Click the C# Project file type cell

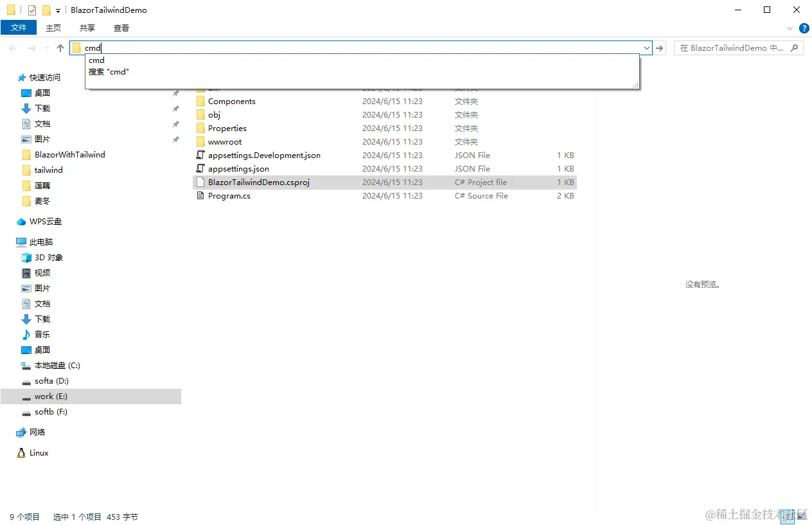pos(481,182)
